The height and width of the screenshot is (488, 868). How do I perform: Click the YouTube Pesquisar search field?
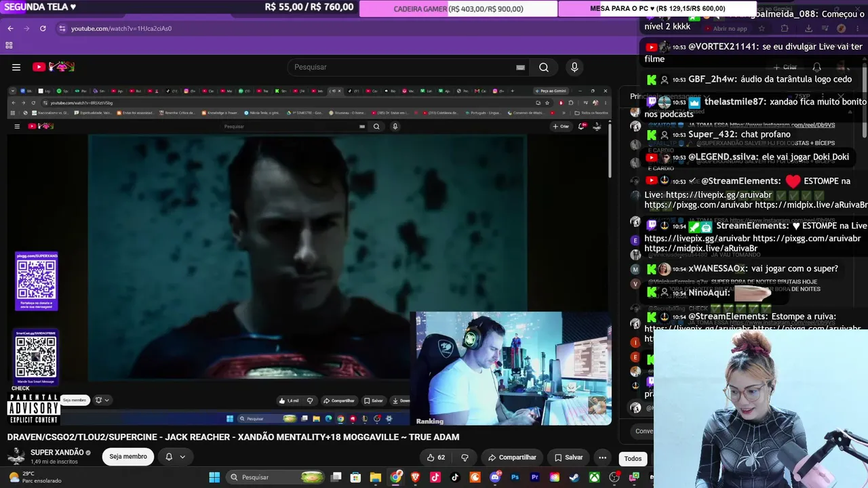[x=408, y=67]
